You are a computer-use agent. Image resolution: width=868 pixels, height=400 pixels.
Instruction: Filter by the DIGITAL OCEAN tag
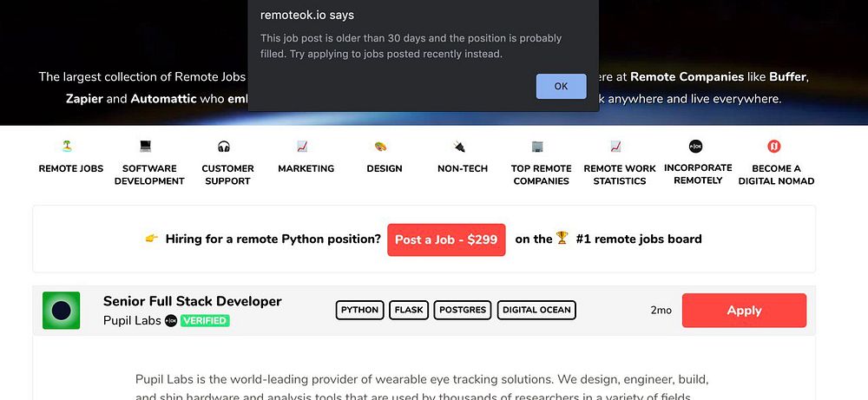(x=536, y=310)
